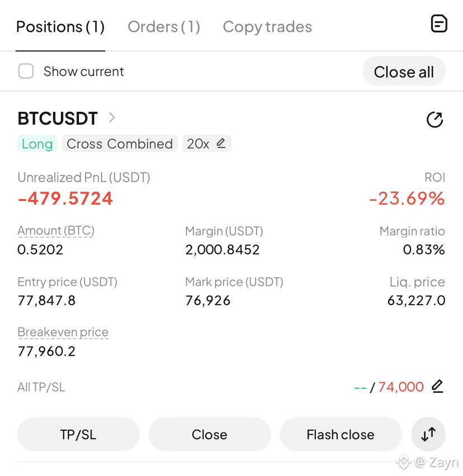Select the Positions (1) tab
463x476 pixels.
[x=60, y=27]
